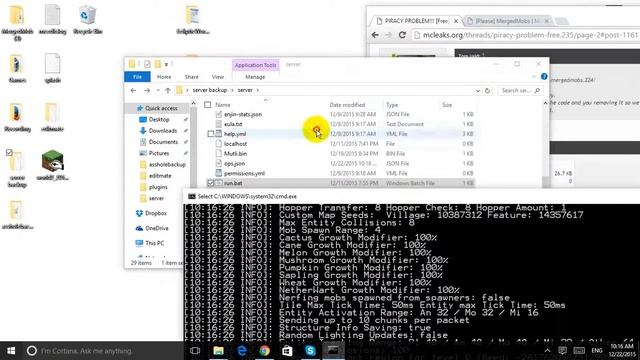Sort files by Type column header

point(392,105)
